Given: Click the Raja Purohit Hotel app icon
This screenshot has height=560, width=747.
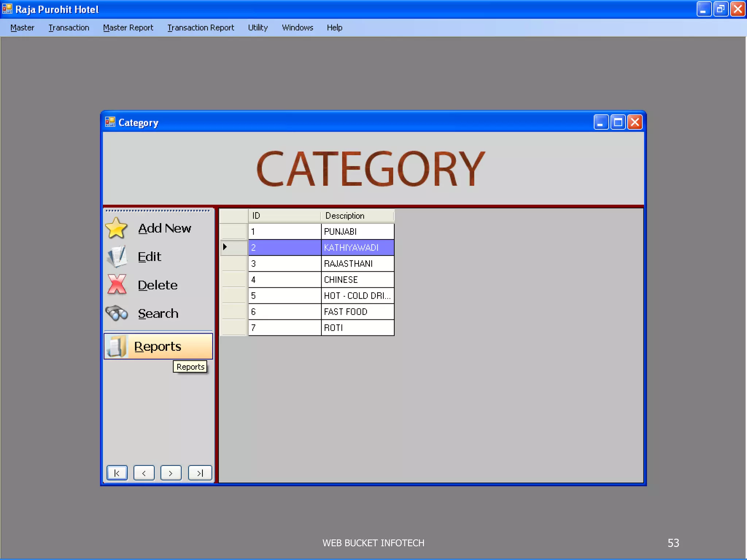Looking at the screenshot, I should click(7, 9).
